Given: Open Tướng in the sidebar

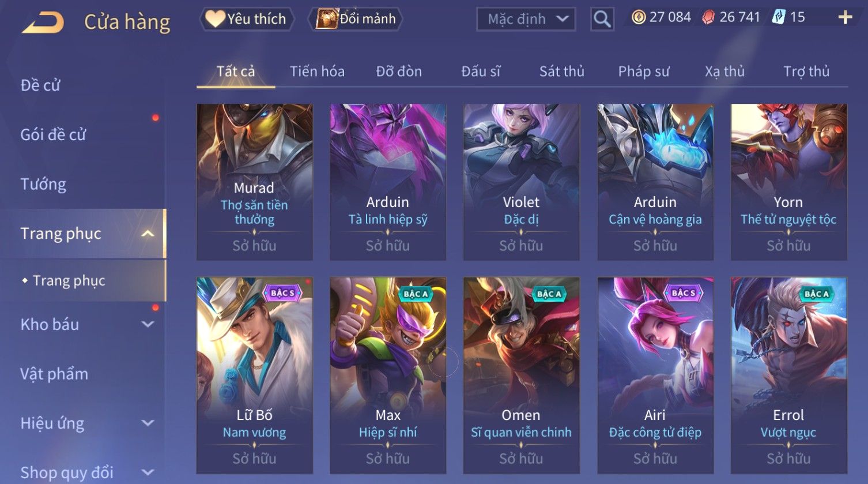Looking at the screenshot, I should [x=43, y=184].
